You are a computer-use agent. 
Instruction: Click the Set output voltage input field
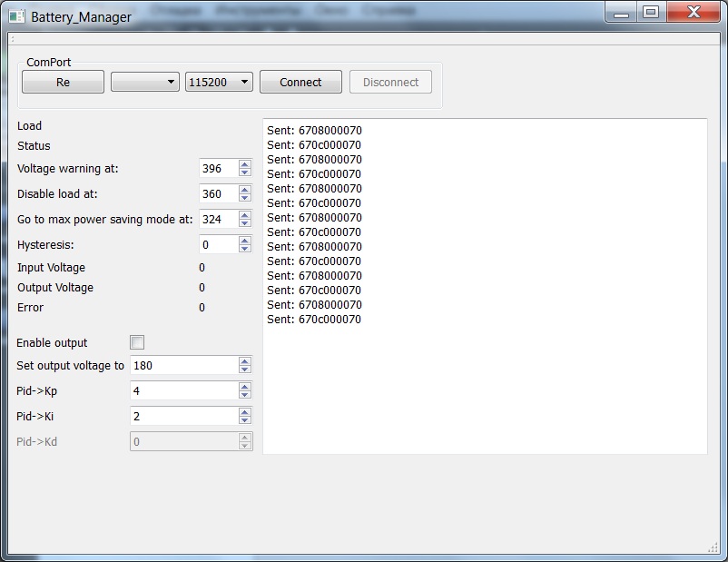183,365
